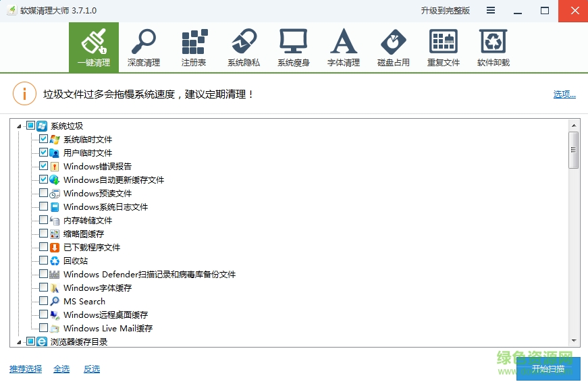Click the Windows Live Mail缓存 mail icon
Viewport: 588px width, 384px height.
tap(55, 329)
